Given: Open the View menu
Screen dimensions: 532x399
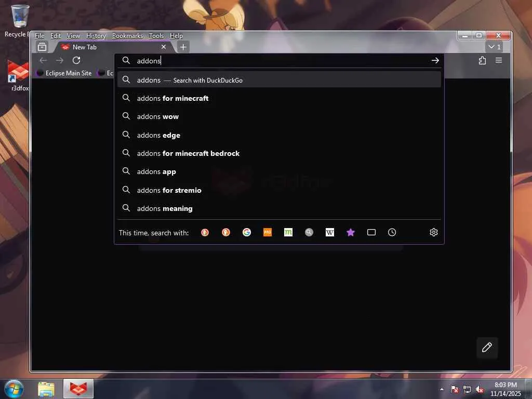Looking at the screenshot, I should coord(73,36).
